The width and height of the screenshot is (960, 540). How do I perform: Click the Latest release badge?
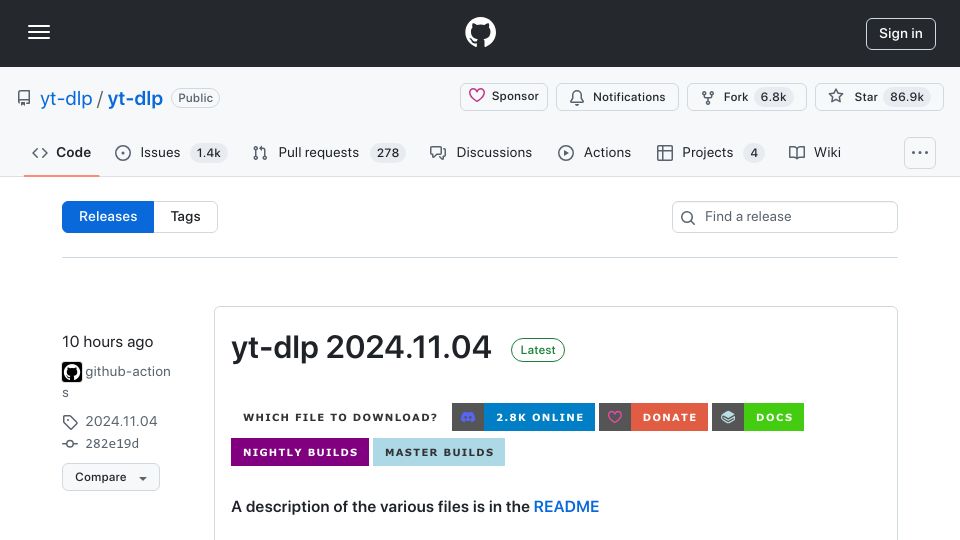coord(538,350)
